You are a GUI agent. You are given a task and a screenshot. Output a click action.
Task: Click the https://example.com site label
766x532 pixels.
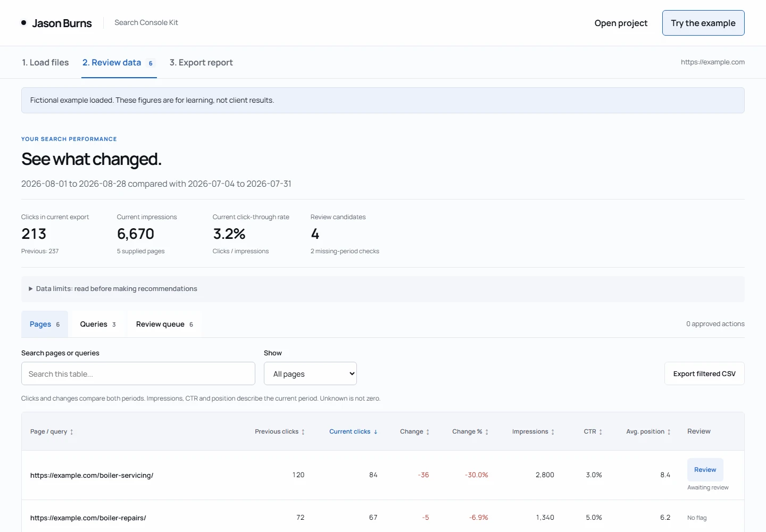tap(713, 62)
